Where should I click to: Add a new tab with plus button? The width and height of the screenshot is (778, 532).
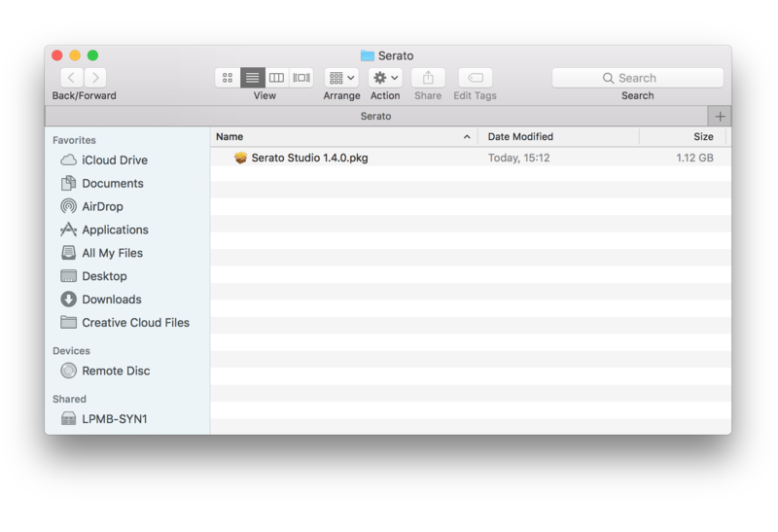[720, 116]
